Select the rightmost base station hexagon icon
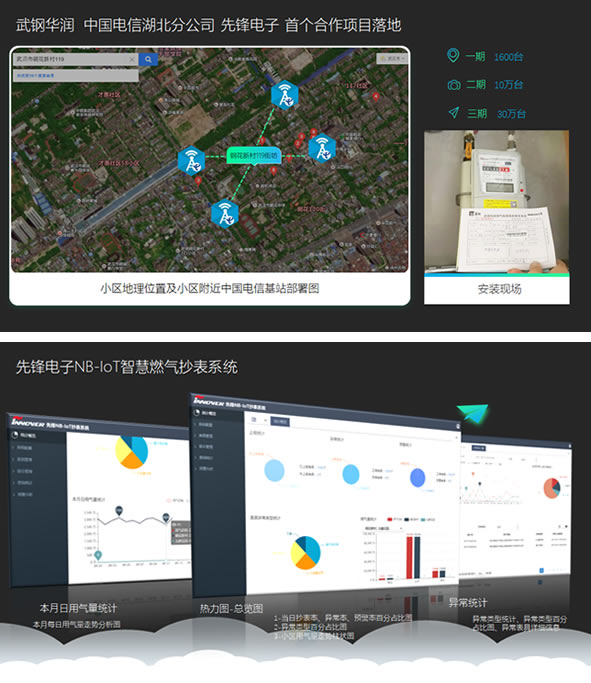The width and height of the screenshot is (591, 683). 322,149
